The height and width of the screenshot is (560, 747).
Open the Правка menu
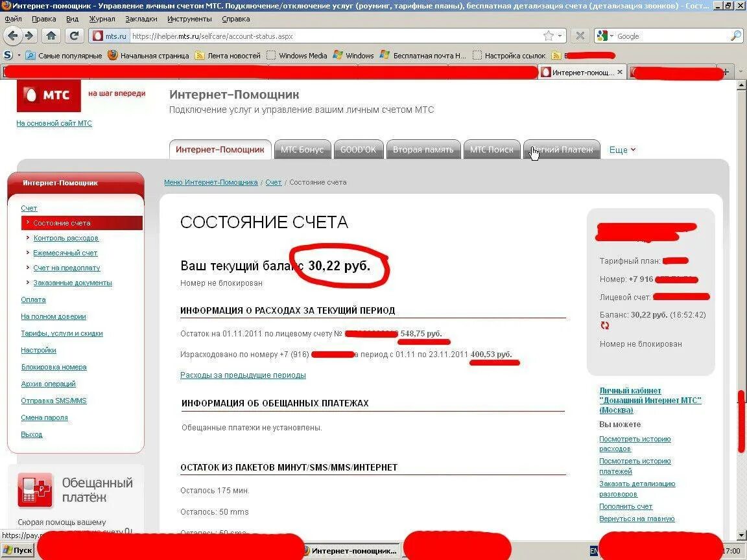[44, 19]
